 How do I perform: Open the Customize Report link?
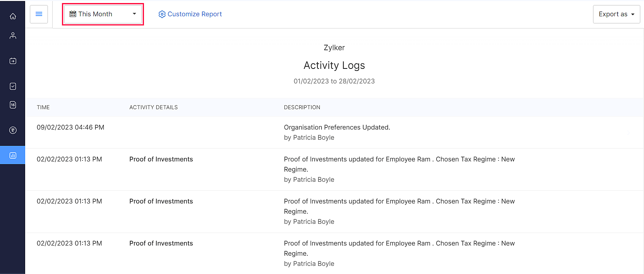coord(195,14)
